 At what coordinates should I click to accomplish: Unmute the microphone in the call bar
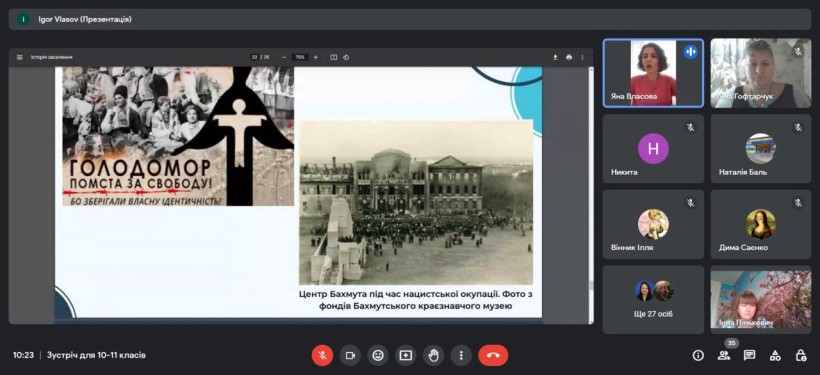323,356
